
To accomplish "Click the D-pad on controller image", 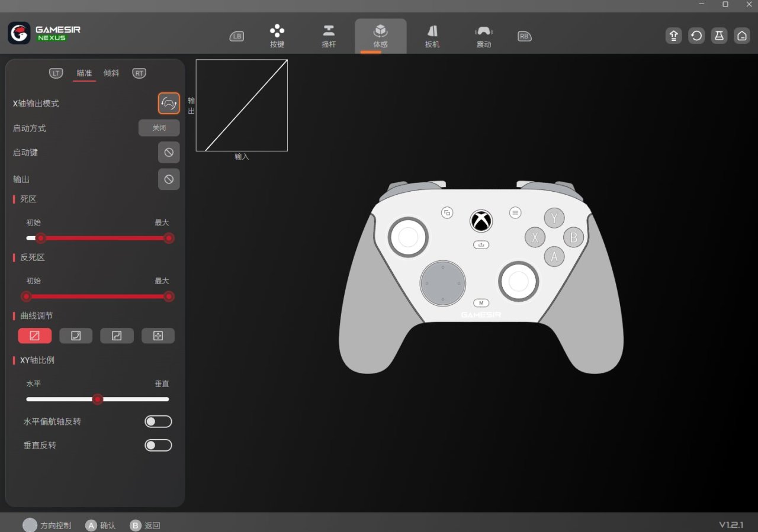I will click(x=442, y=283).
